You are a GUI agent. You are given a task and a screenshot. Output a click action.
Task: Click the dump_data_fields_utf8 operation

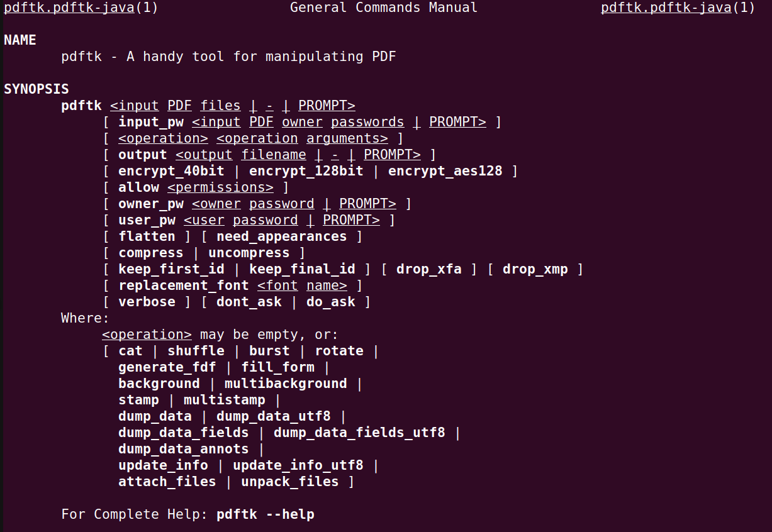click(x=359, y=433)
